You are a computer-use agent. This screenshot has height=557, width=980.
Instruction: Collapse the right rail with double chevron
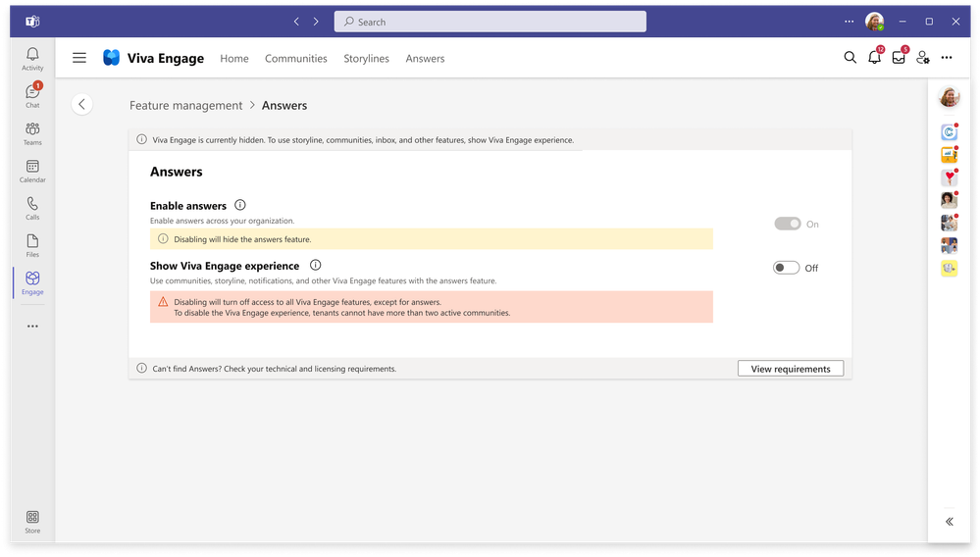point(950,522)
